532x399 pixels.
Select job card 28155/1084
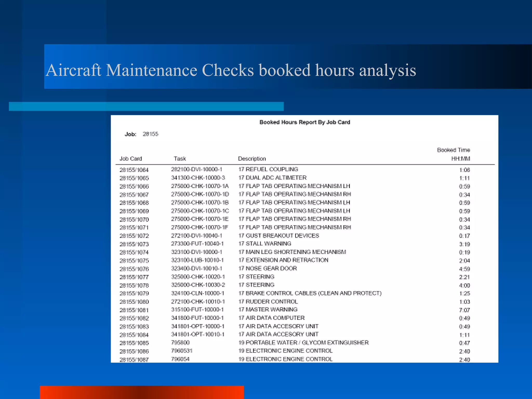coord(134,335)
